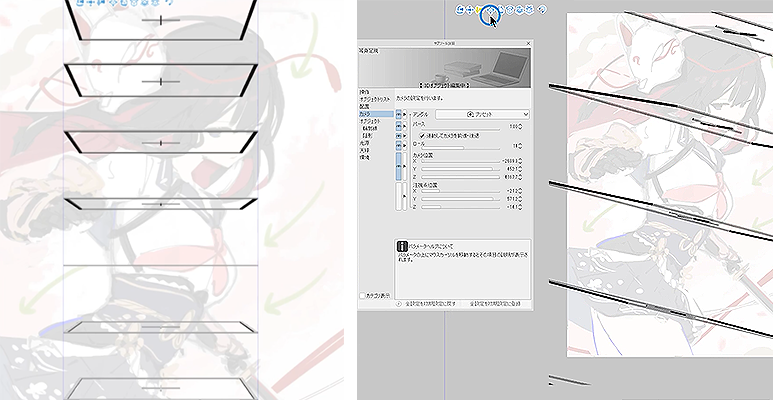Click the camera position Z value stepper

(x=520, y=177)
